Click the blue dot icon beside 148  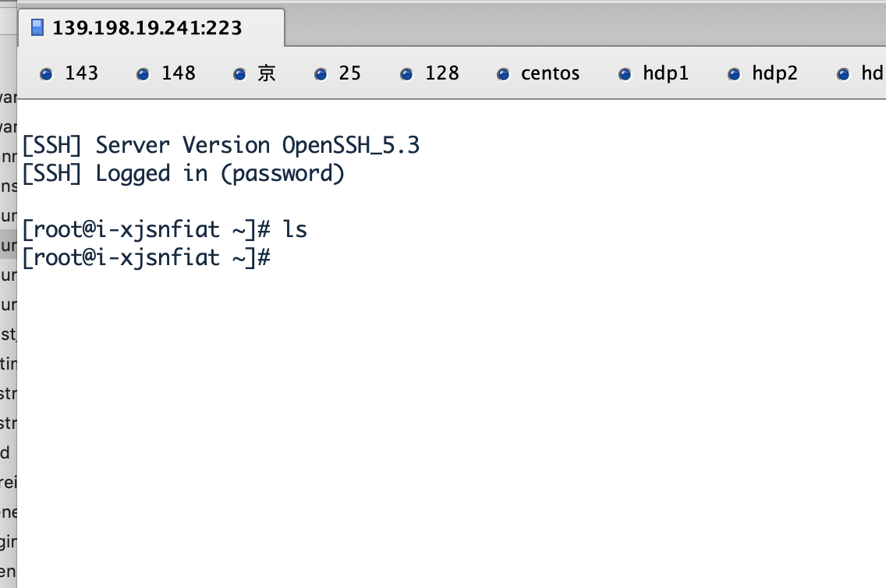tap(143, 74)
